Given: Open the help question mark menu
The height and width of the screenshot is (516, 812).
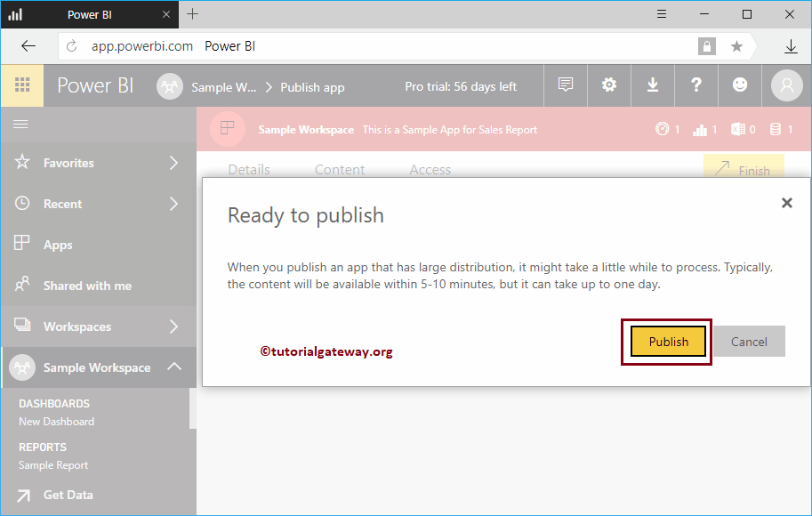Looking at the screenshot, I should coord(696,85).
